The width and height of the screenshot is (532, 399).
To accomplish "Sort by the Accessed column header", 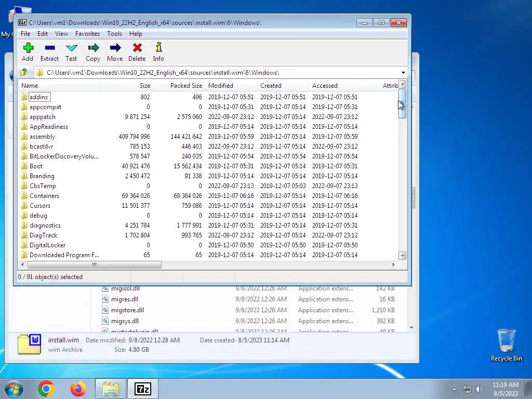I will click(x=335, y=86).
